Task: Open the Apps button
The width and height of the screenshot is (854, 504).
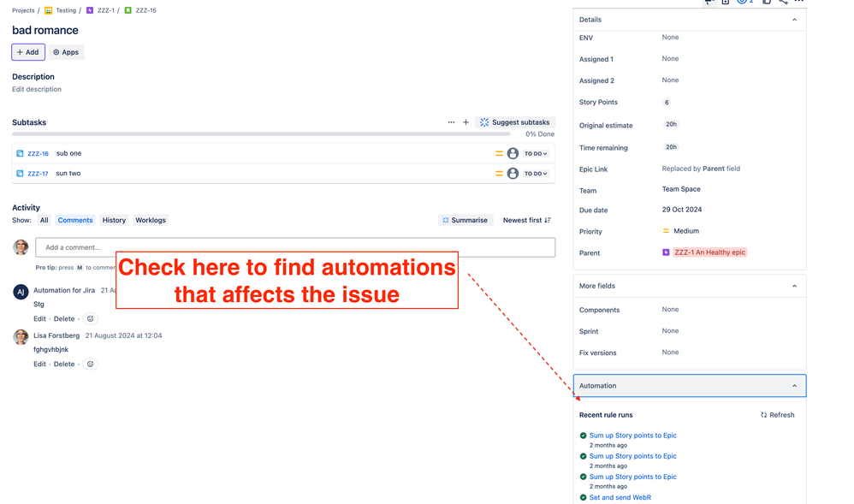Action: 66,52
